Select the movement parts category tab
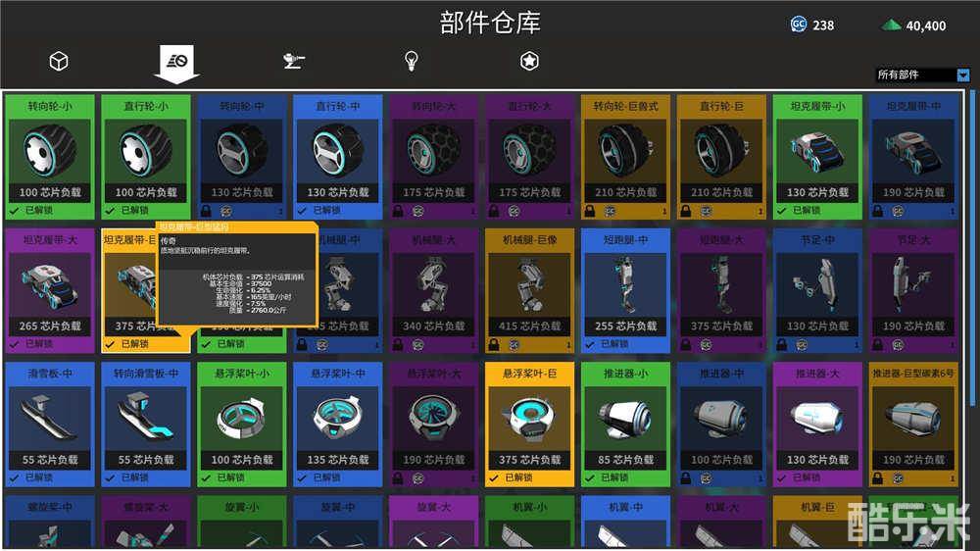 (176, 62)
